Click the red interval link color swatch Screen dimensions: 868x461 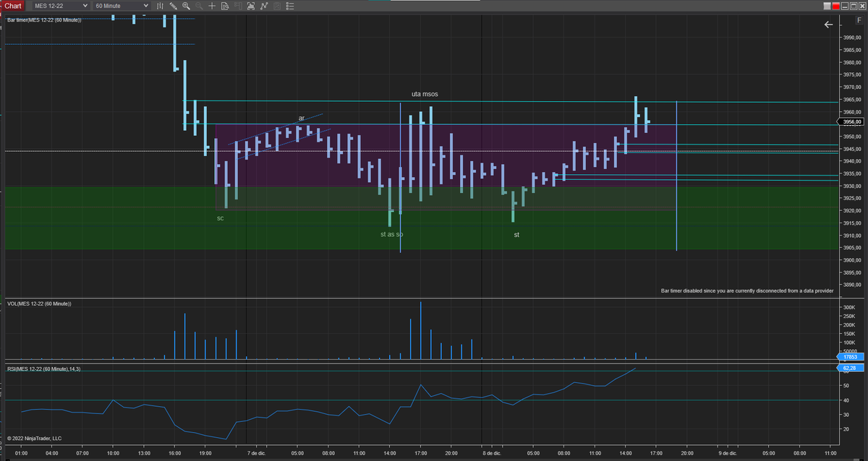tap(836, 6)
